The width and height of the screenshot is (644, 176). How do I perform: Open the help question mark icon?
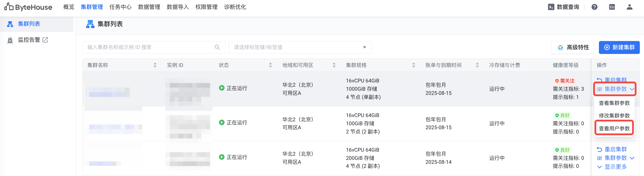pyautogui.click(x=594, y=7)
